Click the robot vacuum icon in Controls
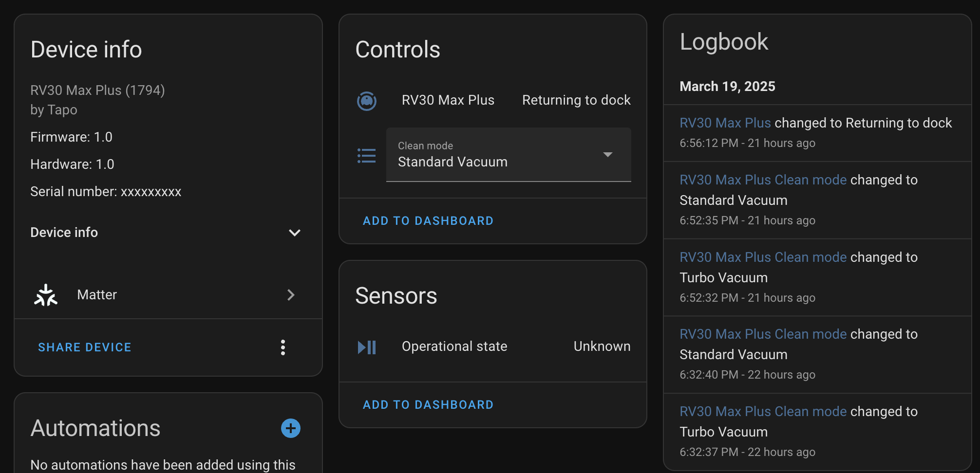The width and height of the screenshot is (980, 473). 367,101
